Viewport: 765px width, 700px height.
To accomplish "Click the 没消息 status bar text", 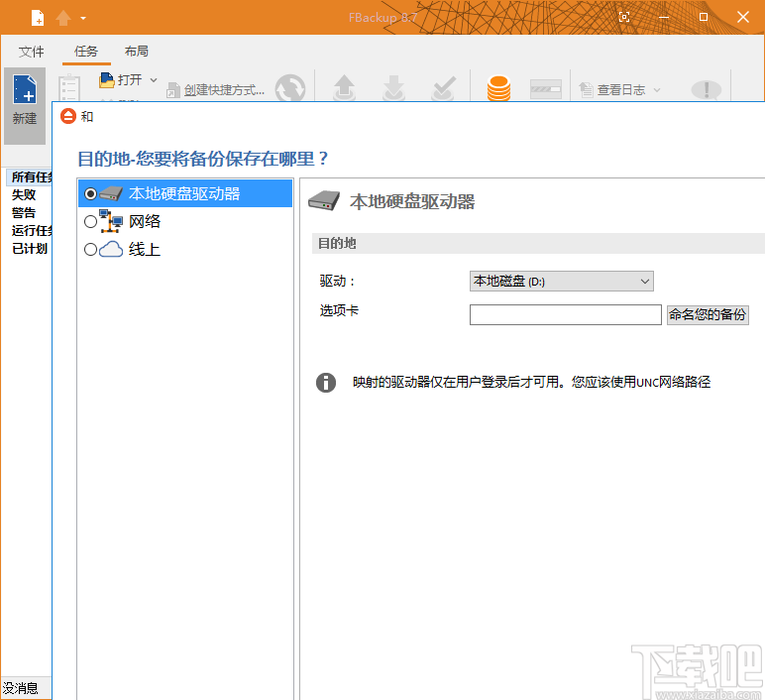I will click(x=21, y=688).
